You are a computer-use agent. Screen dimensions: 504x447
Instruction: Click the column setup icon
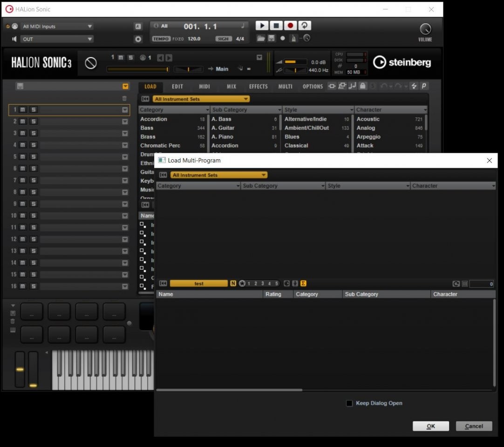tap(465, 284)
